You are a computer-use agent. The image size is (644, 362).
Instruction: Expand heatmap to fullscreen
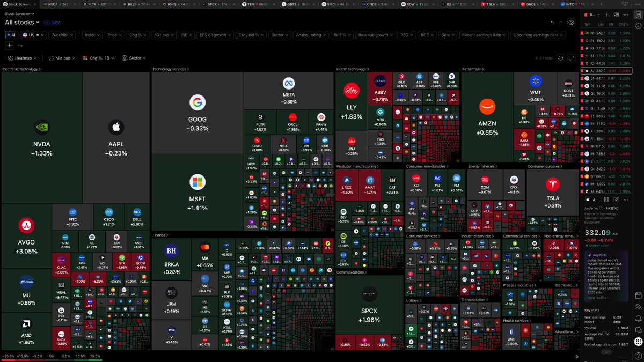[571, 58]
